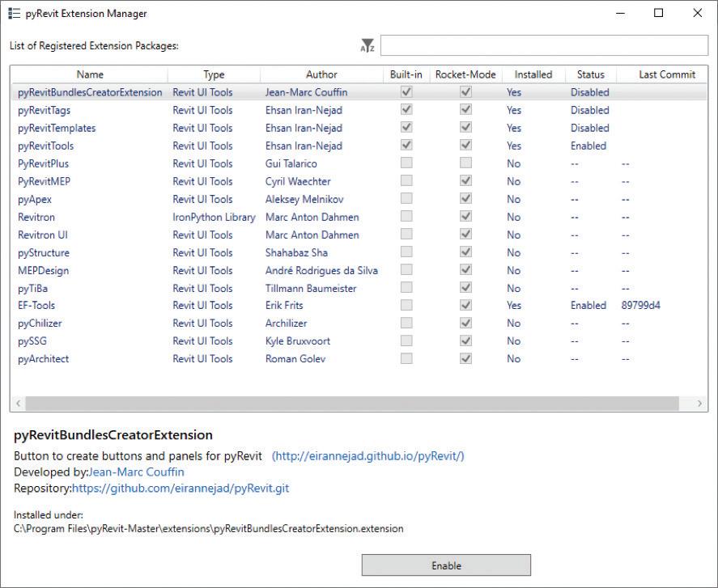Toggle Rocket-Mode checkbox for PyRevitPlus

[x=465, y=163]
